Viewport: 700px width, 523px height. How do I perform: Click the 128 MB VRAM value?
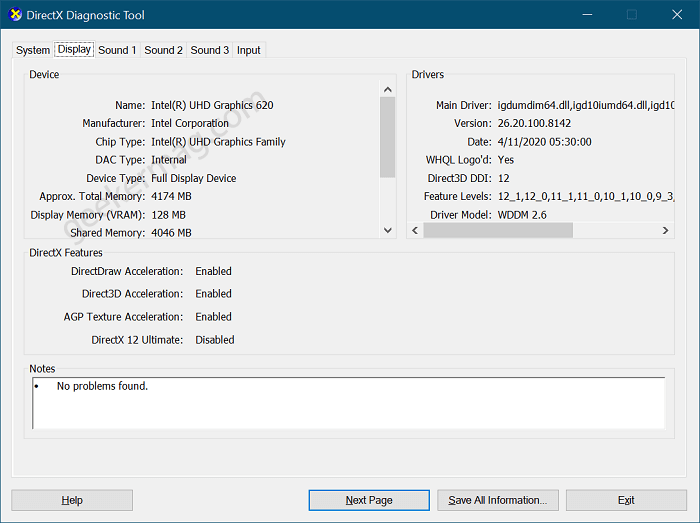click(168, 215)
